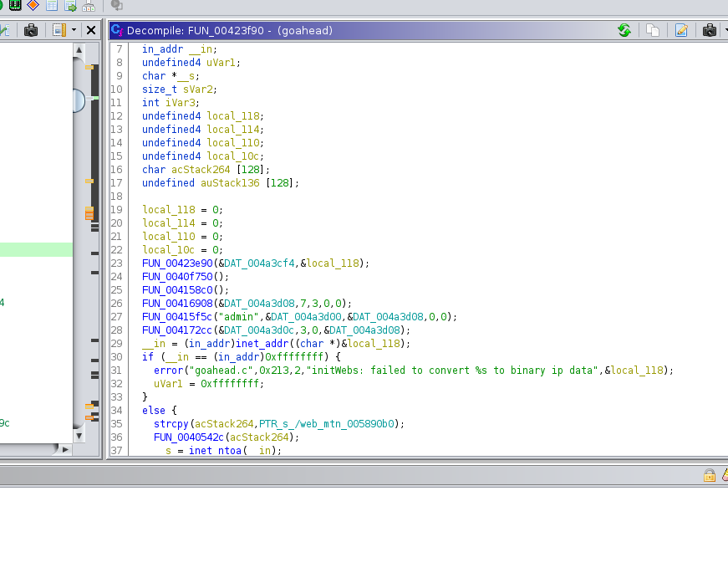Click the local_114 = 0 assignment
Image resolution: width=728 pixels, height=588 pixels.
[182, 223]
